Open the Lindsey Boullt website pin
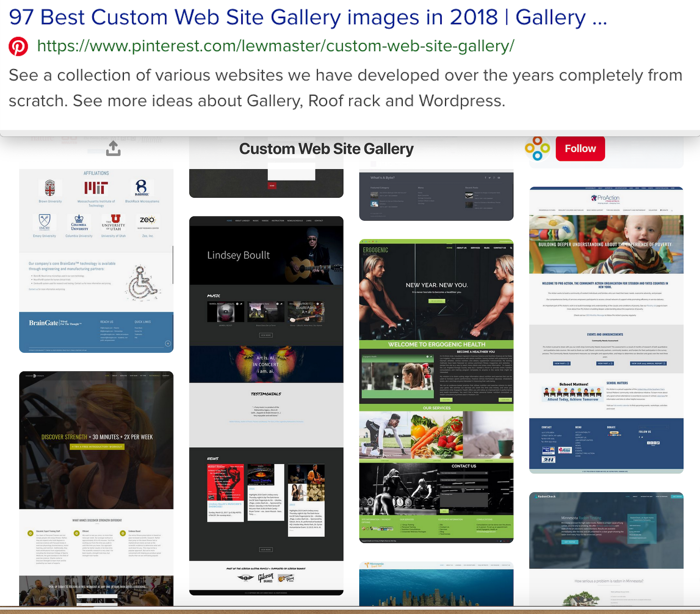Image resolution: width=700 pixels, height=614 pixels. coord(266,405)
